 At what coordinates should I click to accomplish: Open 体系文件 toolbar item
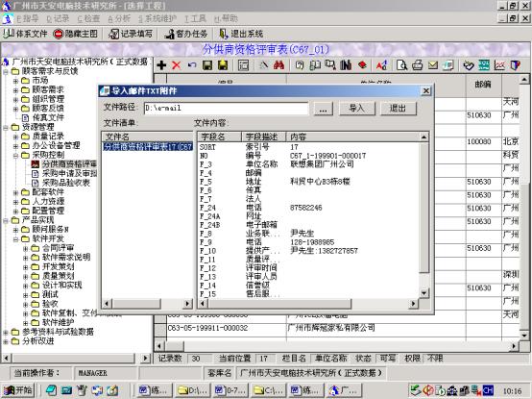pyautogui.click(x=25, y=34)
